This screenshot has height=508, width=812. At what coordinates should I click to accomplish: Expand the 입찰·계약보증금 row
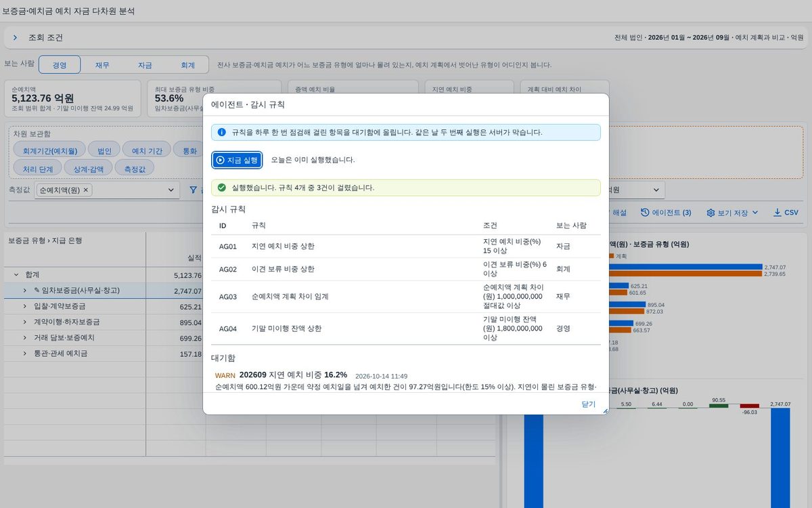point(25,307)
